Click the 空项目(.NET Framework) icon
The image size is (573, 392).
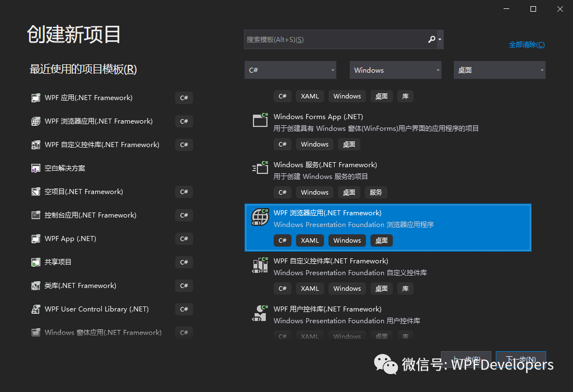coord(35,192)
